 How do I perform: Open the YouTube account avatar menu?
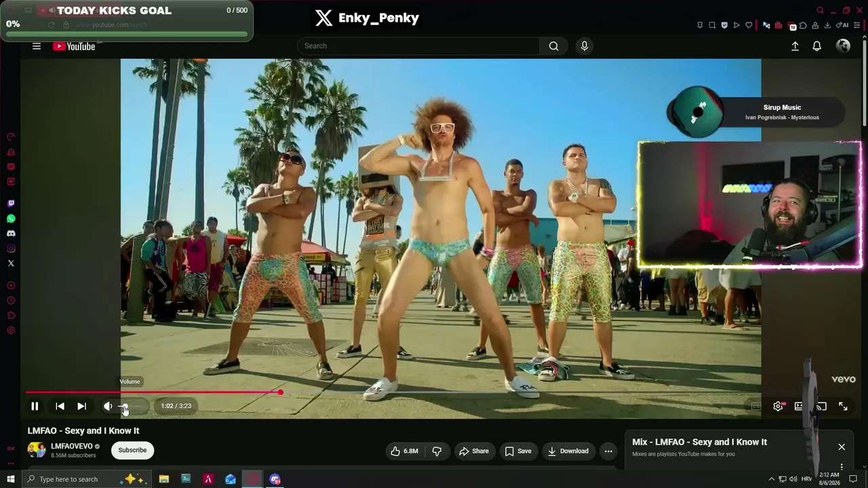843,45
